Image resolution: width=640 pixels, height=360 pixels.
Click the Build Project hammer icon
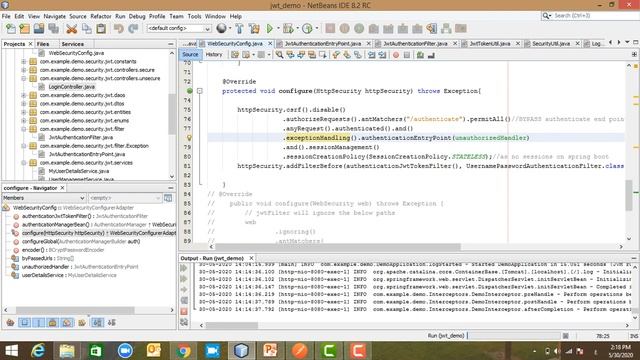pos(240,29)
